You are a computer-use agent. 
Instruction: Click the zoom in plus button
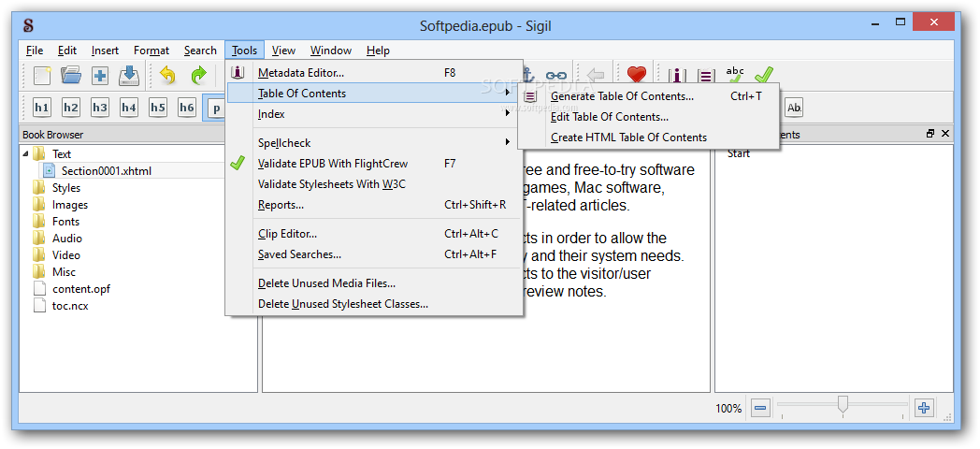[924, 409]
